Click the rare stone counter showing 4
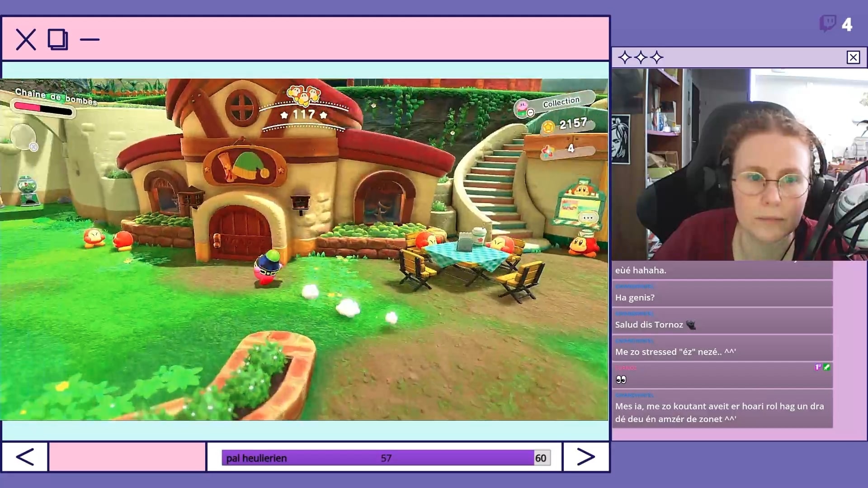Screen dimensions: 868x488 [x=568, y=150]
